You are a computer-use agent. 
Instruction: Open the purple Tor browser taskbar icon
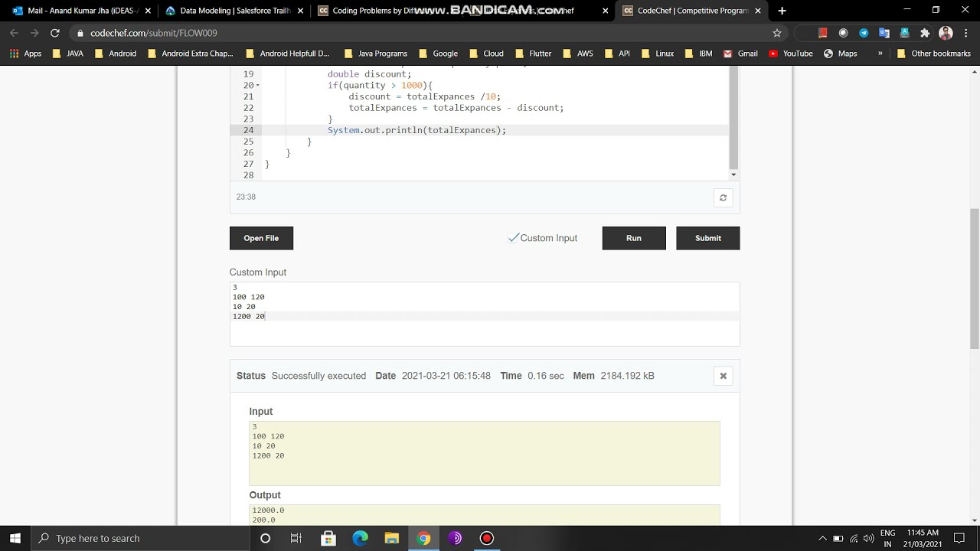point(455,538)
